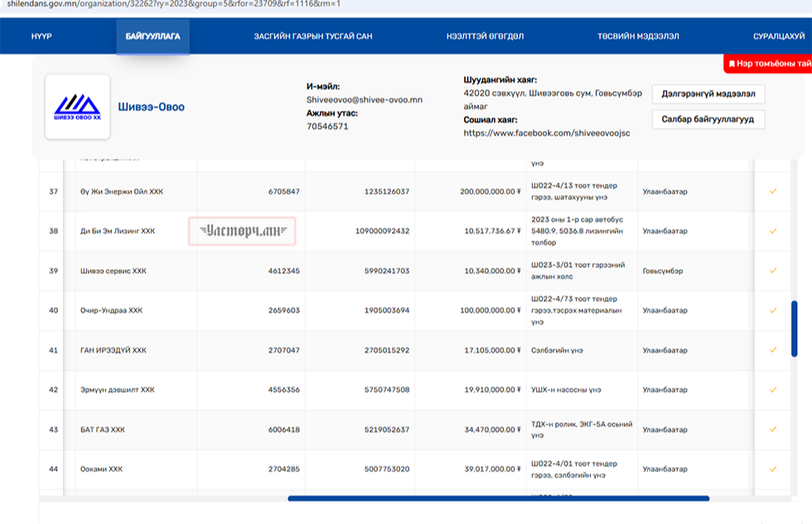
Task: Click account number 2705015292
Action: tap(387, 350)
